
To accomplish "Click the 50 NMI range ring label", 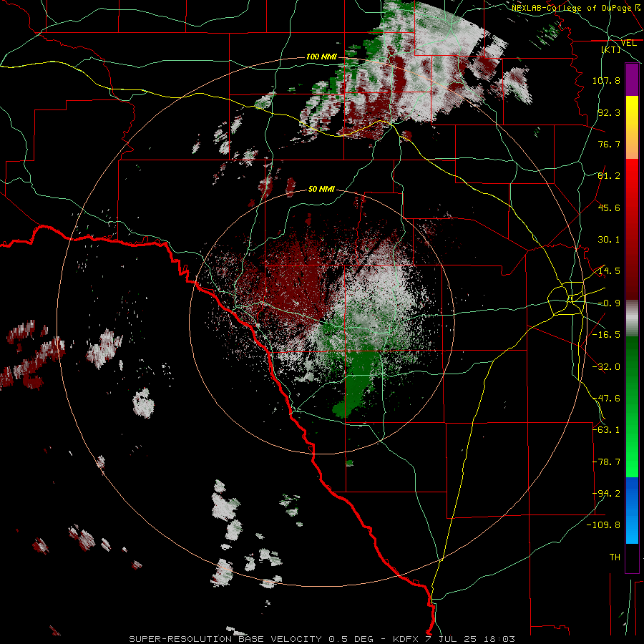I will [x=321, y=189].
